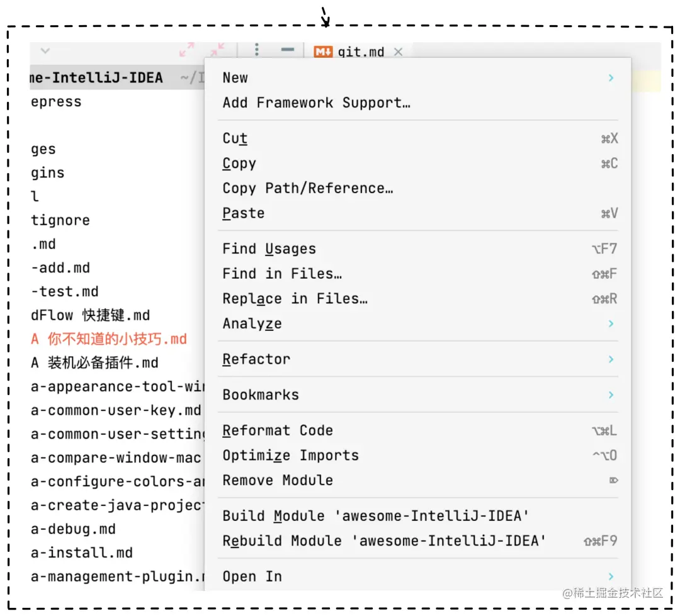This screenshot has height=616, width=680.
Task: Select the '-add.md' file
Action: 117,268
